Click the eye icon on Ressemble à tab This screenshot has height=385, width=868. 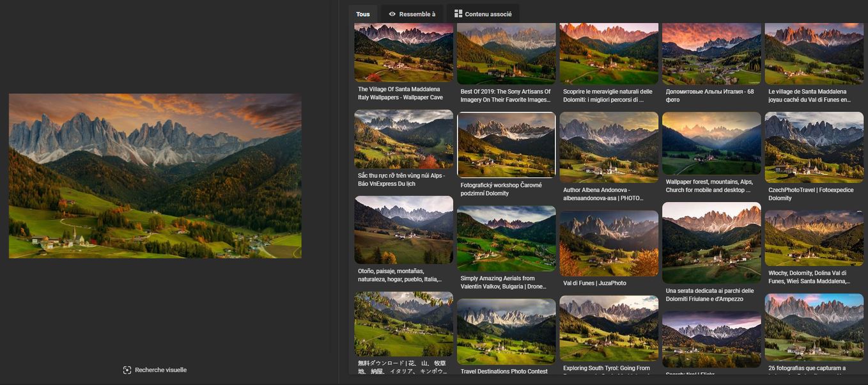pos(392,14)
